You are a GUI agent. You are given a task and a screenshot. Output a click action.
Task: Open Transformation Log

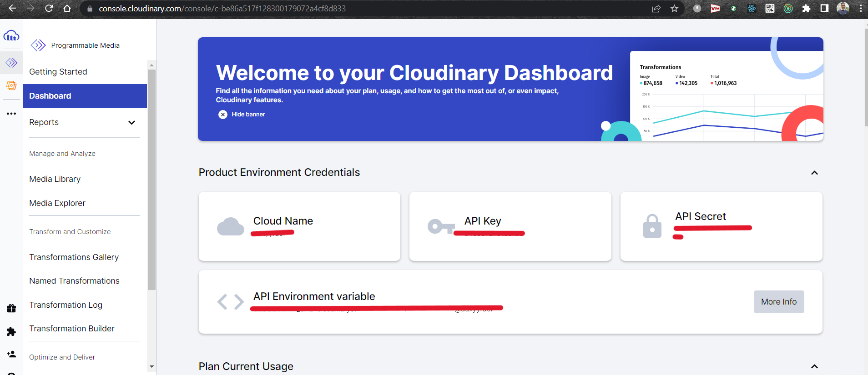pyautogui.click(x=66, y=305)
